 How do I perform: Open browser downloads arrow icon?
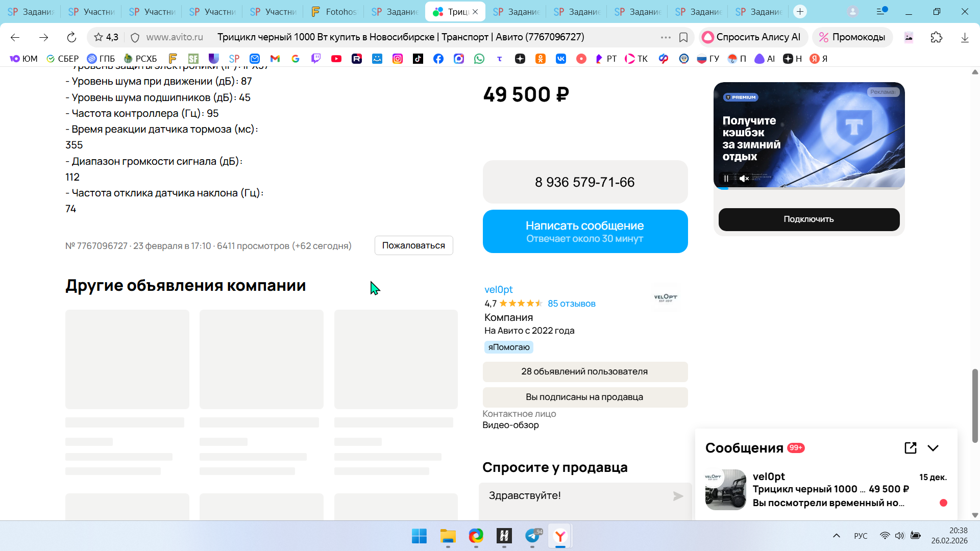tap(965, 37)
